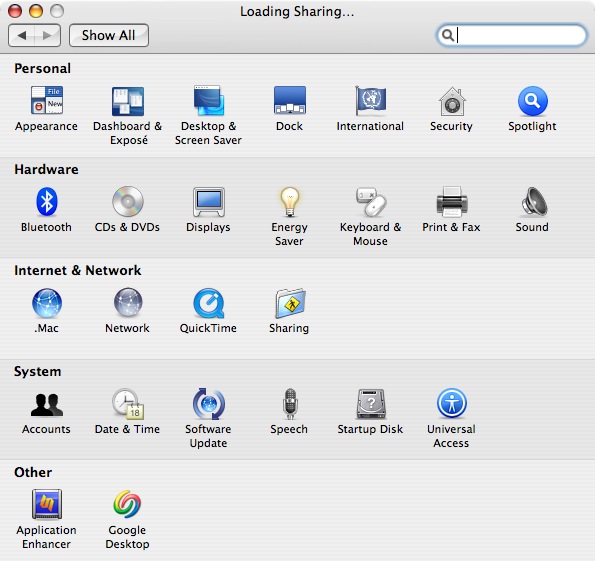595x561 pixels.
Task: Open the Network preference pane
Action: (x=128, y=302)
